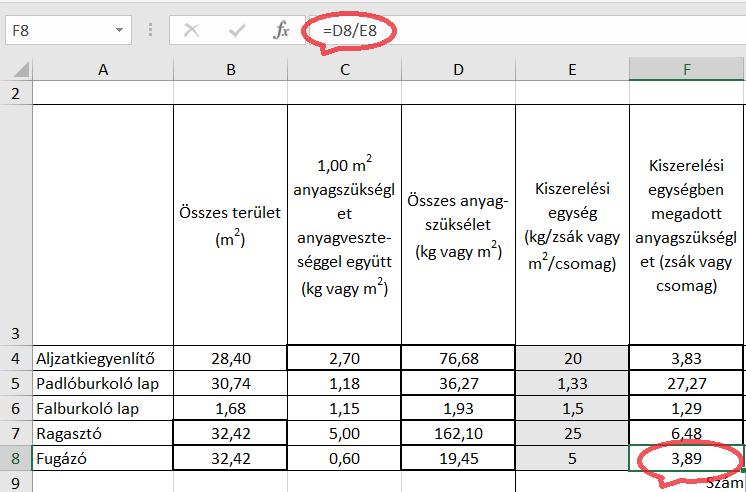This screenshot has width=746, height=492.
Task: Click the cell with value 28,40
Action: 231,358
